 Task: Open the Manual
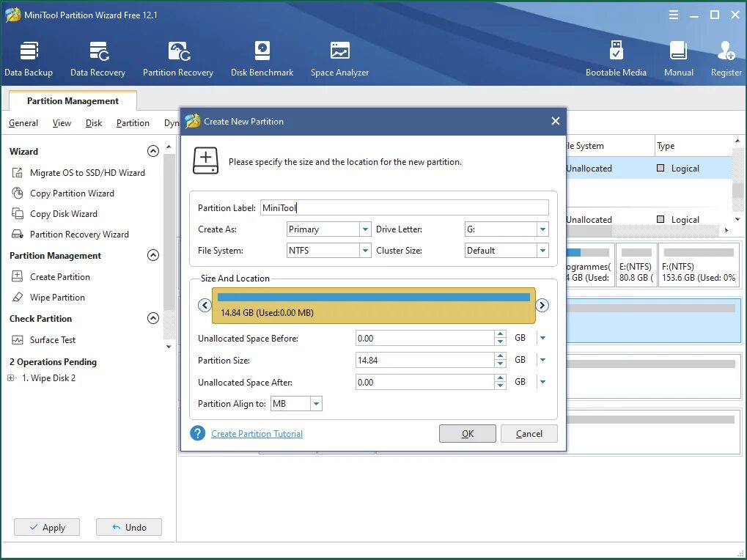coord(678,58)
